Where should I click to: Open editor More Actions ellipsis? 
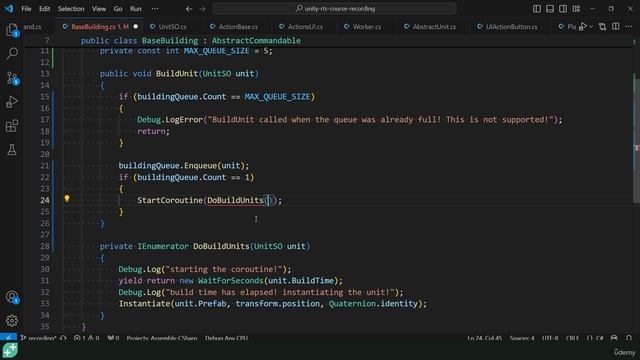click(x=629, y=27)
